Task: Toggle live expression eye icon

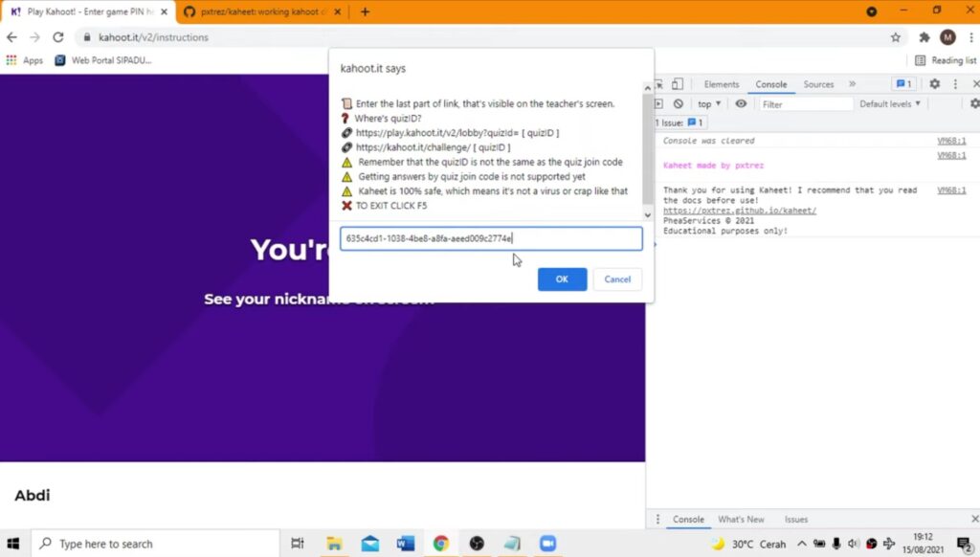Action: pyautogui.click(x=741, y=104)
